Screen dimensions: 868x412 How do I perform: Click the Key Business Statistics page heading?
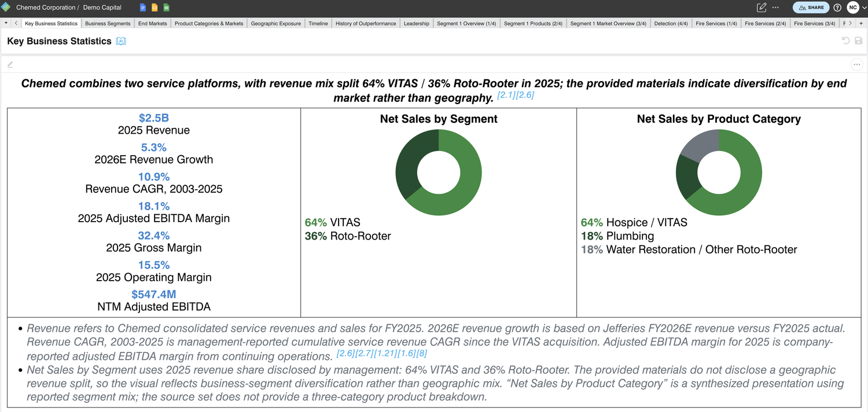(59, 41)
